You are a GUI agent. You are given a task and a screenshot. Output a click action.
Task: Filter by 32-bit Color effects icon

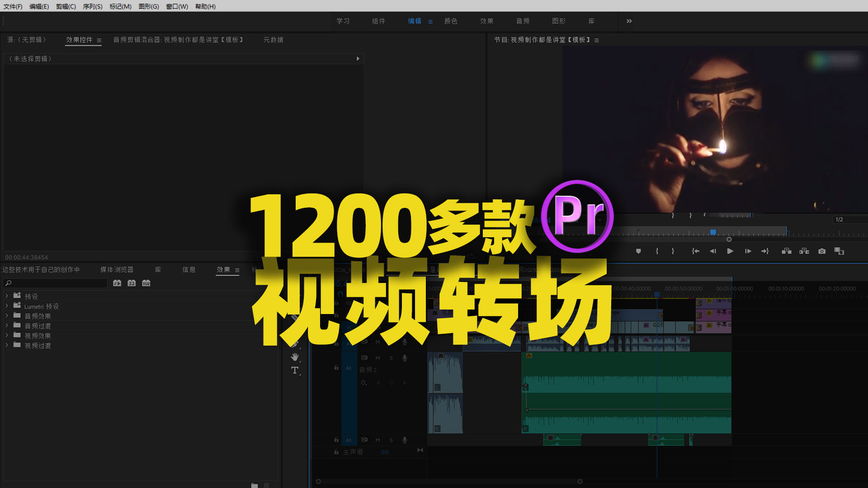pyautogui.click(x=132, y=283)
